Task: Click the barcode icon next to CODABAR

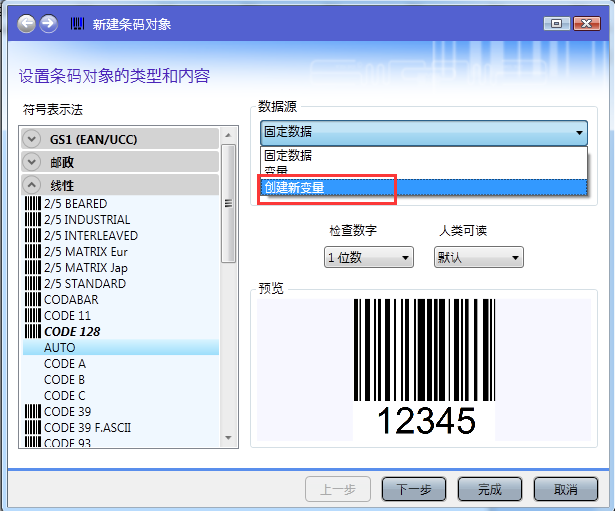Action: pos(33,300)
